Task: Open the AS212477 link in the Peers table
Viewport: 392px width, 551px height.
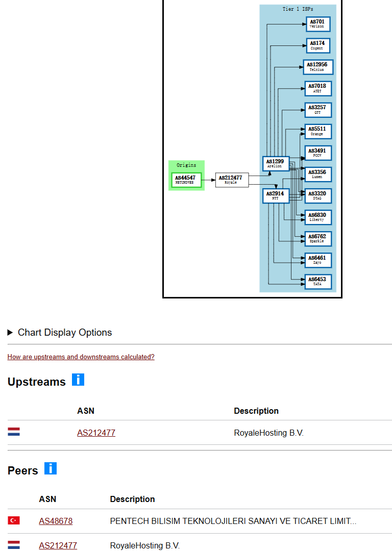Action: (58, 546)
